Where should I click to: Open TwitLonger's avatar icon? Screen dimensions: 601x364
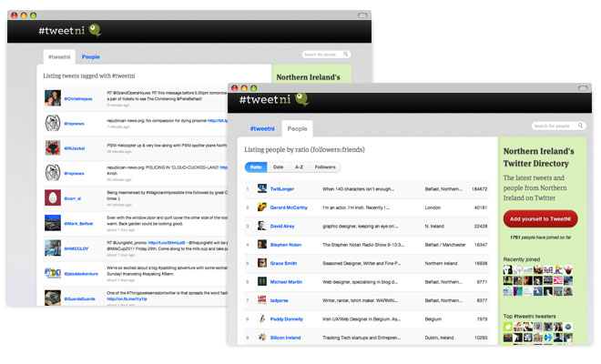(262, 188)
